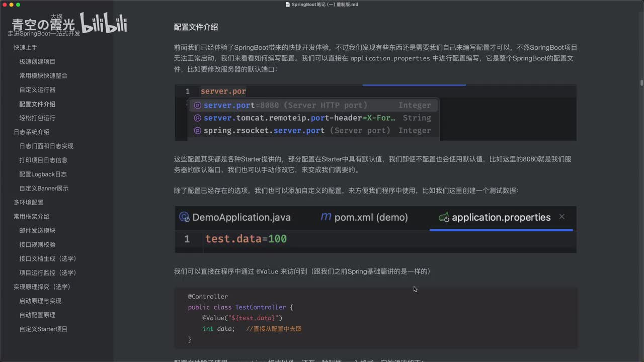Click the Spring leaf icon beside application.properties

pyautogui.click(x=444, y=217)
